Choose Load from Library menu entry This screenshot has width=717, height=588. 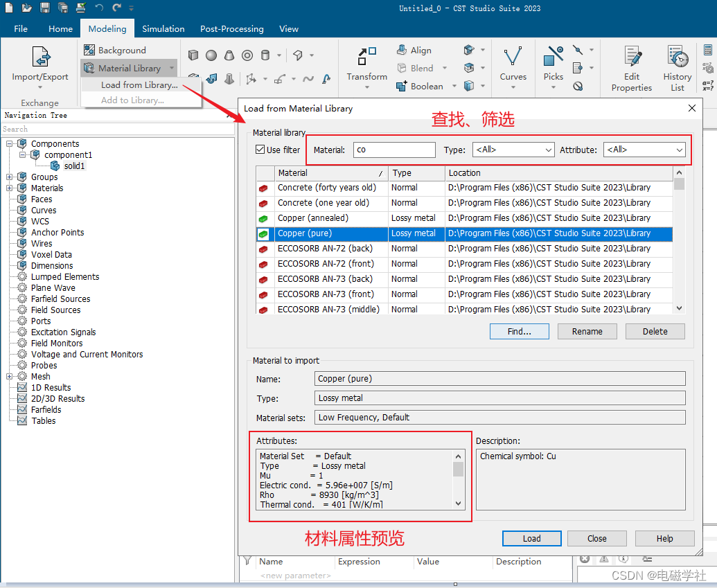[139, 85]
